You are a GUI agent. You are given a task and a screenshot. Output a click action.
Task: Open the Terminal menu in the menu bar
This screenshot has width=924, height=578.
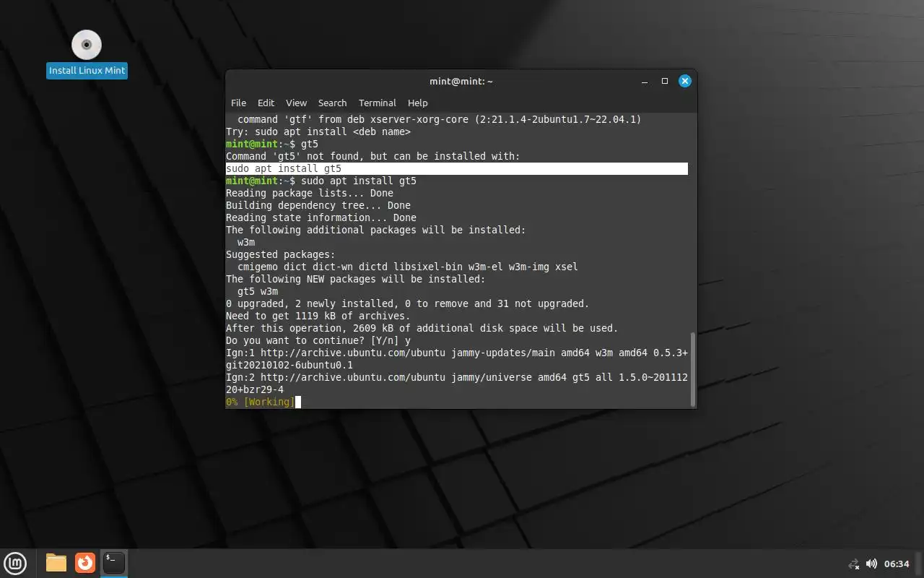tap(377, 103)
